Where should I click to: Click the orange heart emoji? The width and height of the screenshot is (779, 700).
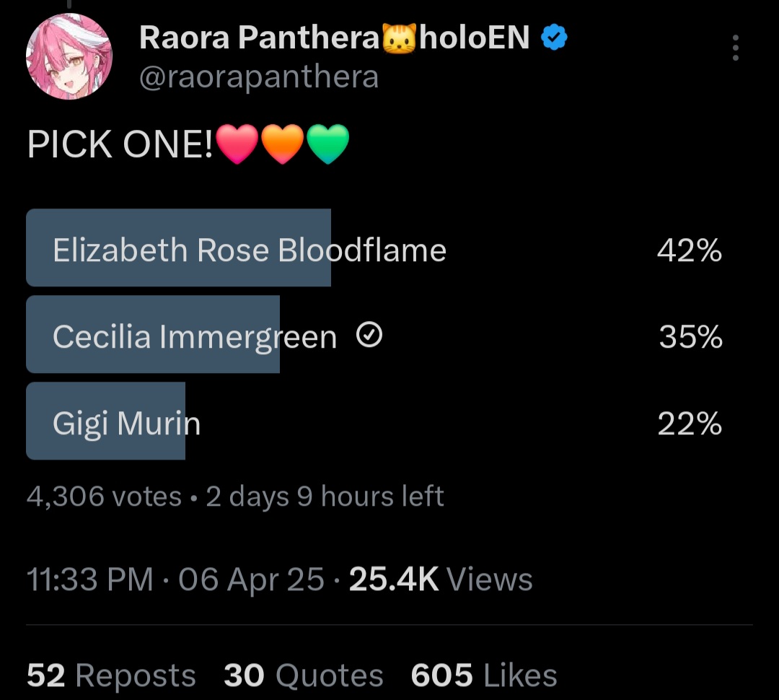point(282,144)
